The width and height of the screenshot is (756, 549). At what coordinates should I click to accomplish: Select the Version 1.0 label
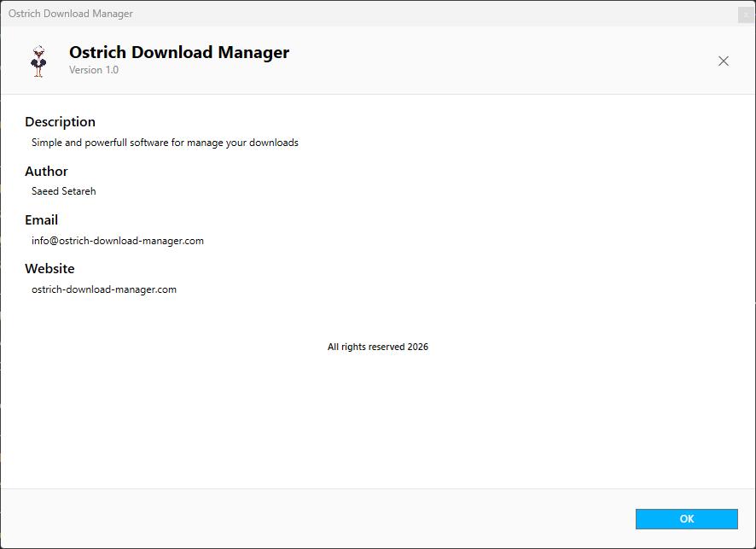(94, 70)
